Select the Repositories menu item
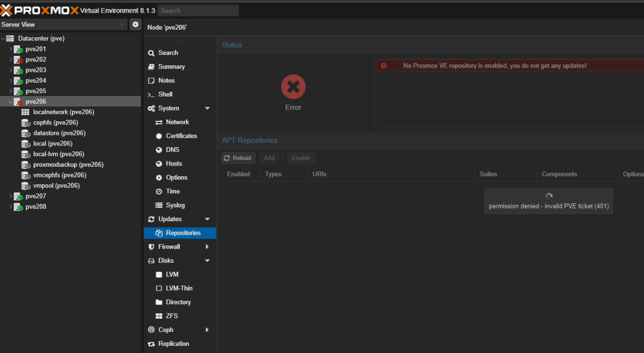The height and width of the screenshot is (353, 644). [x=180, y=233]
